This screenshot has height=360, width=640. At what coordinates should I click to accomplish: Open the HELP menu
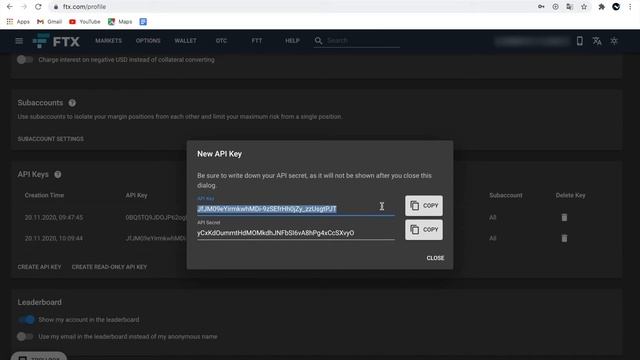click(x=292, y=41)
